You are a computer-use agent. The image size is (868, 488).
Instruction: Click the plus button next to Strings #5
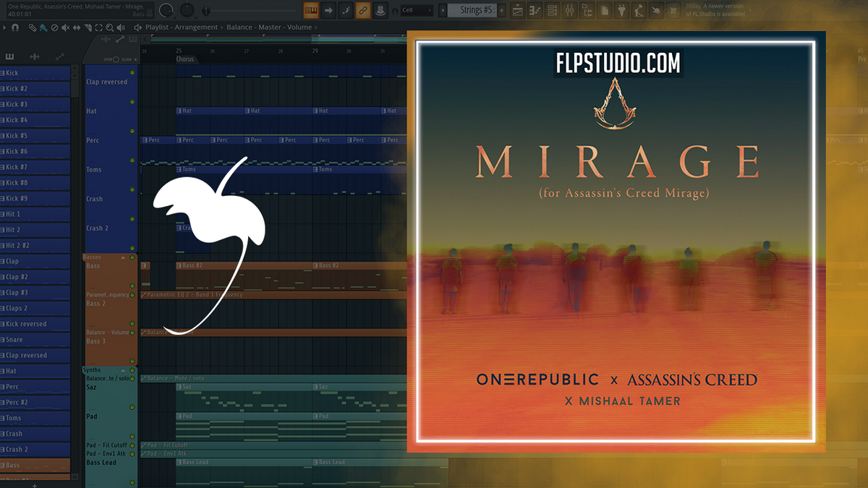click(x=501, y=10)
